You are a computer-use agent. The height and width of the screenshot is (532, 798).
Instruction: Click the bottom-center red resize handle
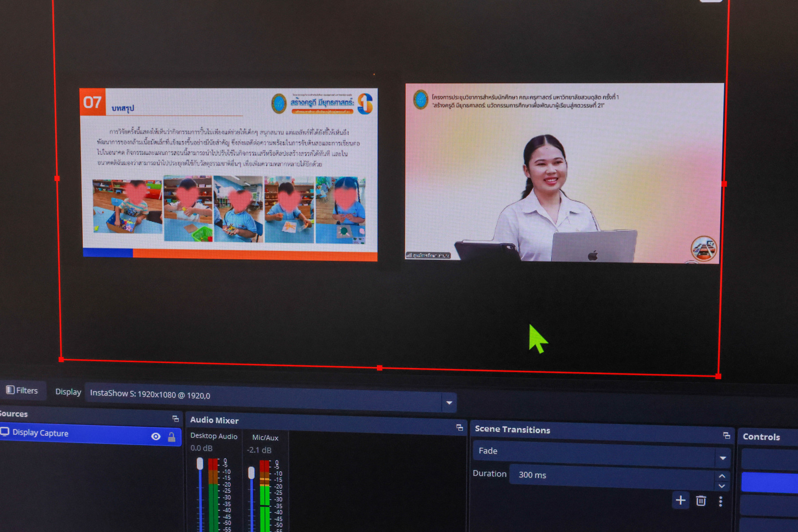click(x=379, y=368)
